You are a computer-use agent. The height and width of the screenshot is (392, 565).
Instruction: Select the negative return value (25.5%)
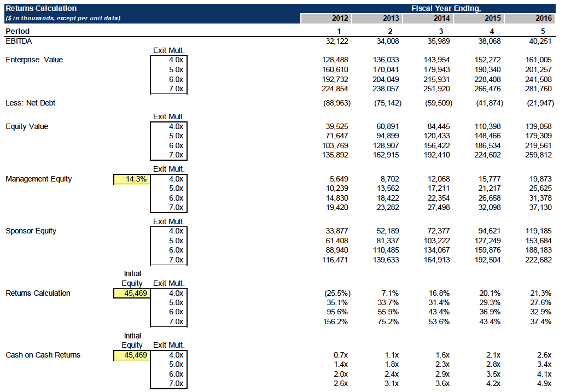pos(337,293)
